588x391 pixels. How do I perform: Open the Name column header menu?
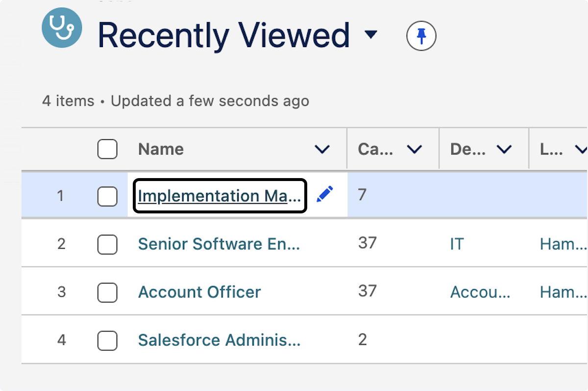pos(322,149)
